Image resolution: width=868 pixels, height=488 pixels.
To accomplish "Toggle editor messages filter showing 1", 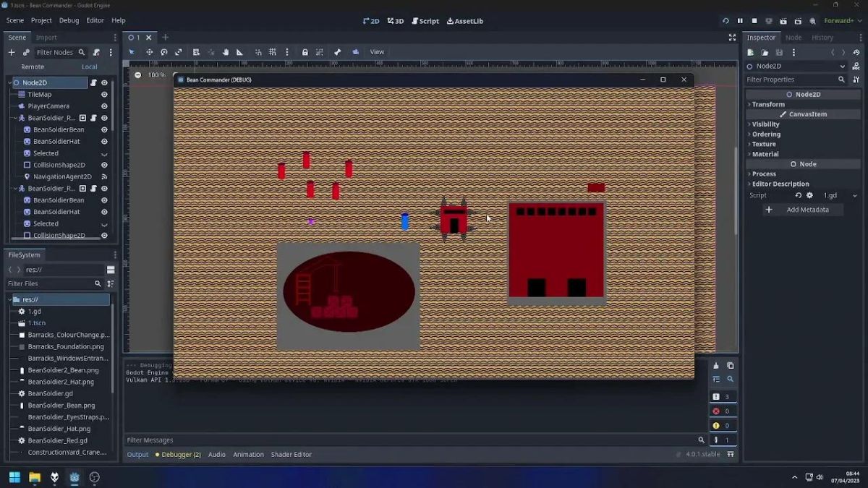I will pos(723,440).
